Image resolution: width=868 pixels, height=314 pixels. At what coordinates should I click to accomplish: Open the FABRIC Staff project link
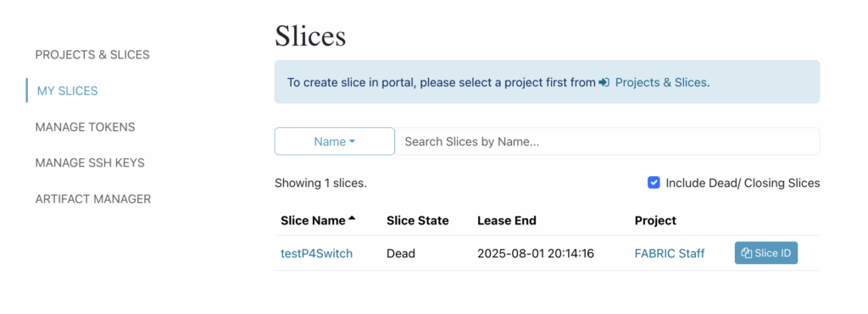(x=670, y=254)
